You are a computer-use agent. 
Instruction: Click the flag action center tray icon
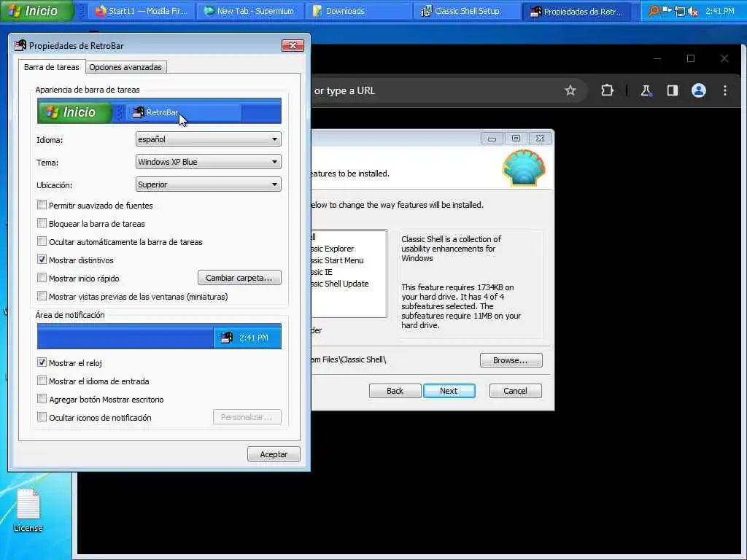point(667,10)
